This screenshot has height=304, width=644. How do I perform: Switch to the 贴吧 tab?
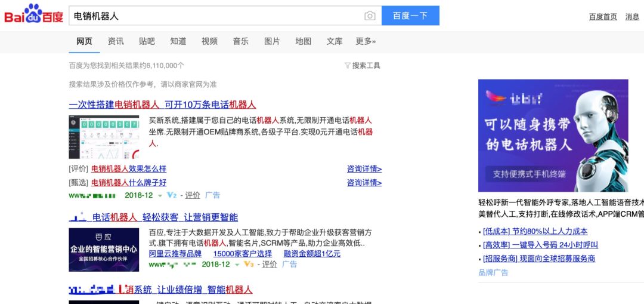[147, 41]
